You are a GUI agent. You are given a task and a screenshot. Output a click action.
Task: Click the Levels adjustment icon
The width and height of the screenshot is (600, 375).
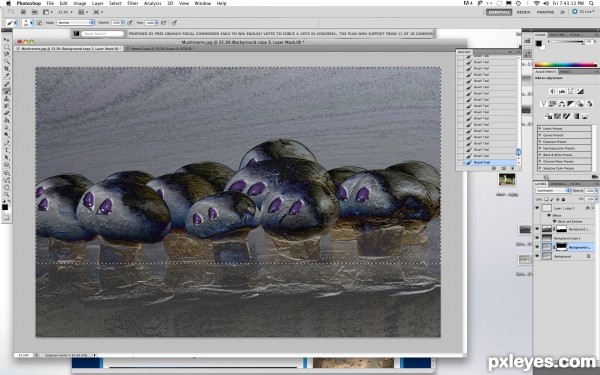coord(562,91)
